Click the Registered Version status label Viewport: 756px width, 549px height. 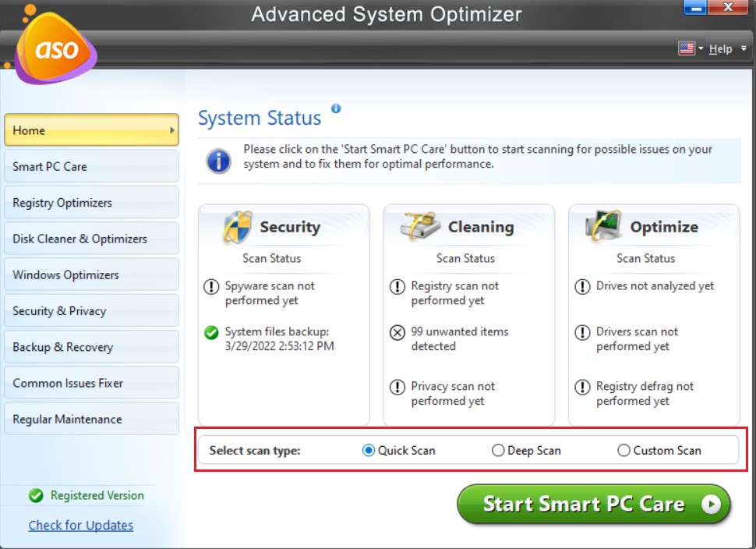click(x=97, y=495)
